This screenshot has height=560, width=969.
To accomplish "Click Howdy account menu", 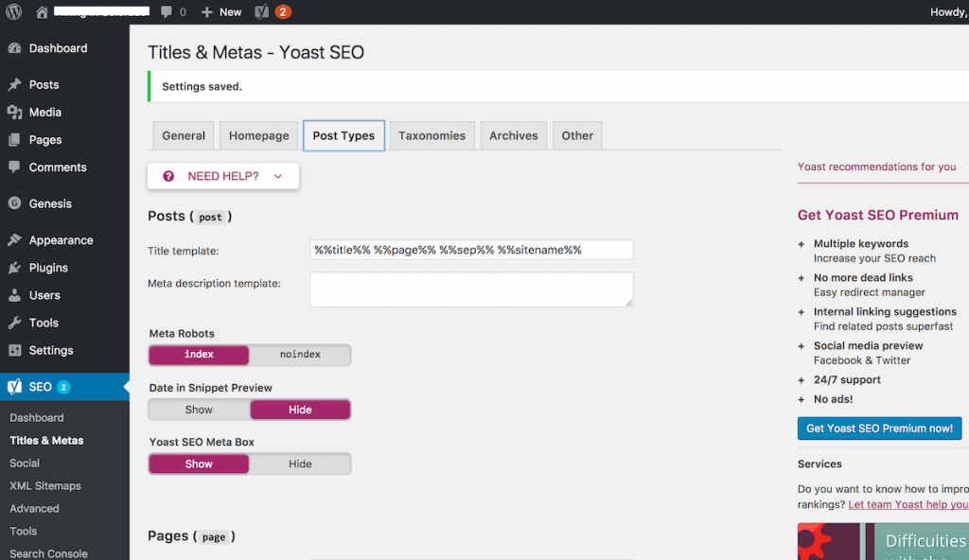I will click(948, 11).
